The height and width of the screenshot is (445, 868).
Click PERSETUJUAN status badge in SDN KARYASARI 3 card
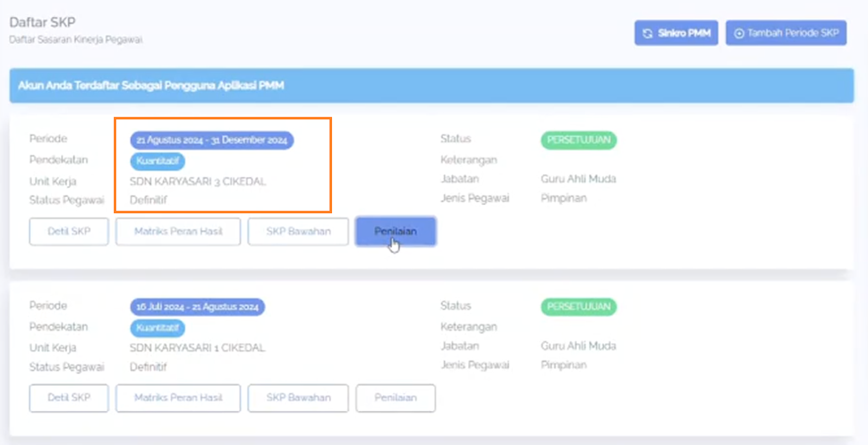coord(579,140)
